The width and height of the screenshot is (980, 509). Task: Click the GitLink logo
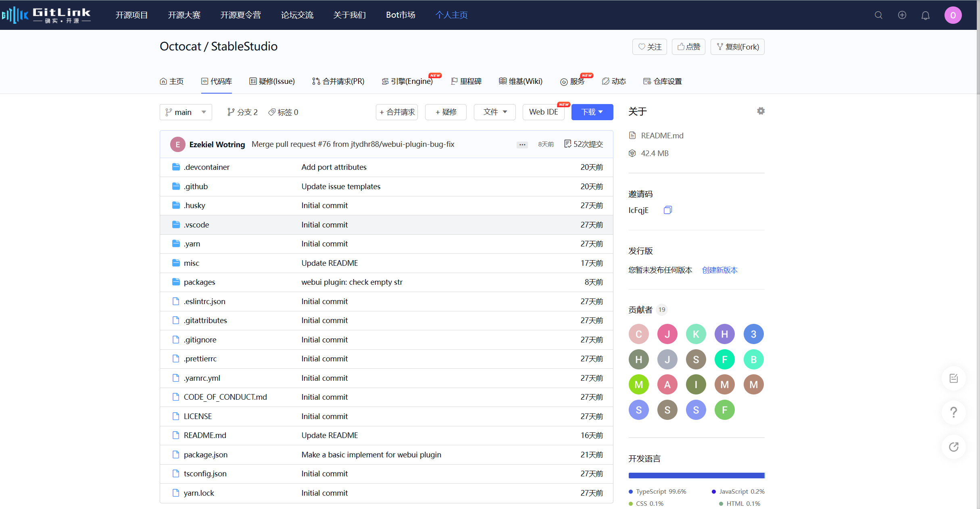(46, 15)
